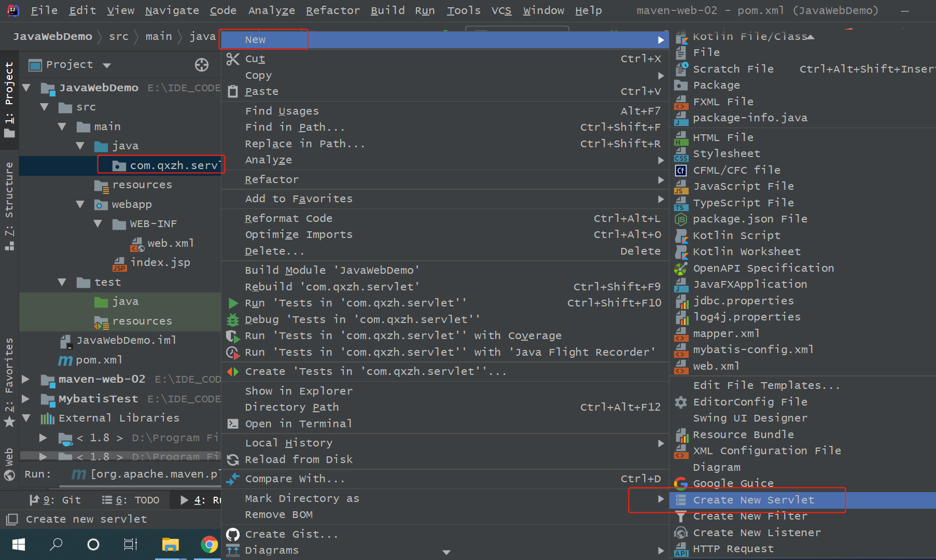Screen dimensions: 936x560
Task: Click the EditorConfig File gear icon
Action: click(x=681, y=402)
